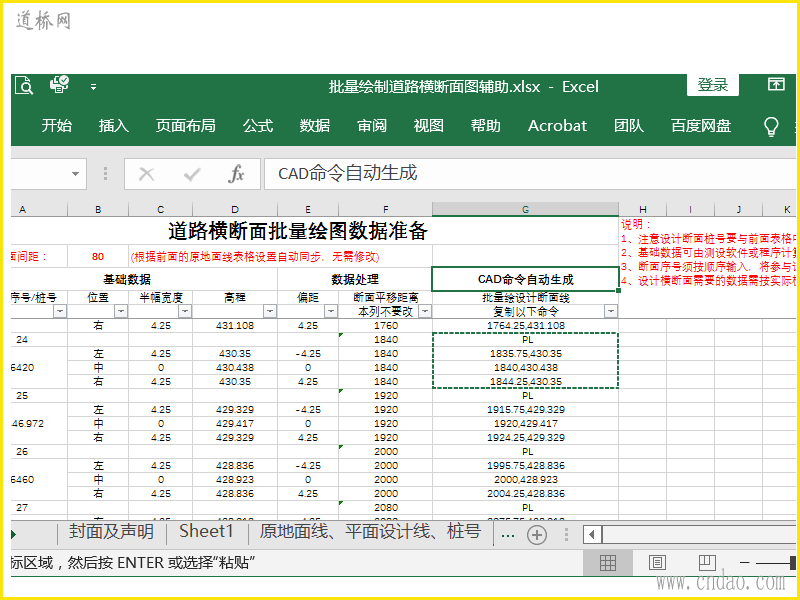The height and width of the screenshot is (600, 800).
Task: Open the 插入 ribbon tab
Action: 114,126
